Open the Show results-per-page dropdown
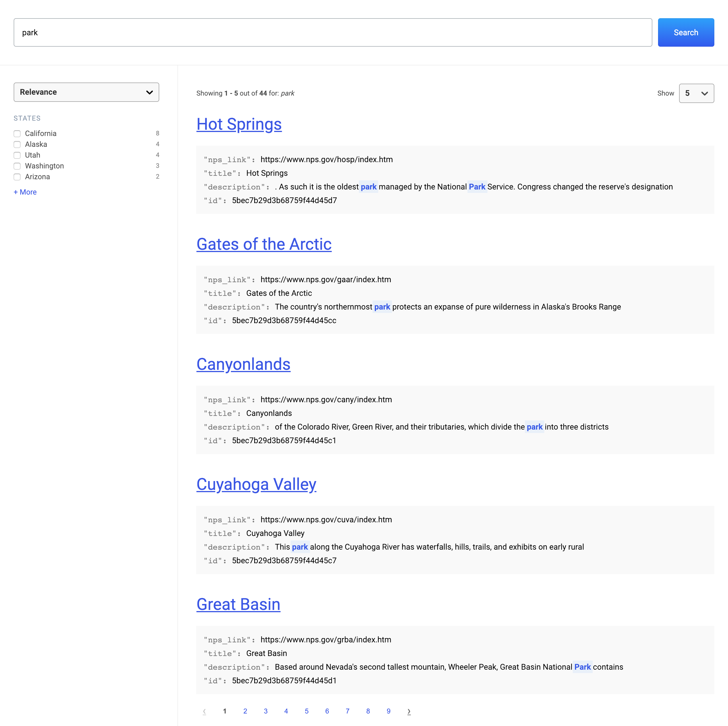 [x=696, y=93]
